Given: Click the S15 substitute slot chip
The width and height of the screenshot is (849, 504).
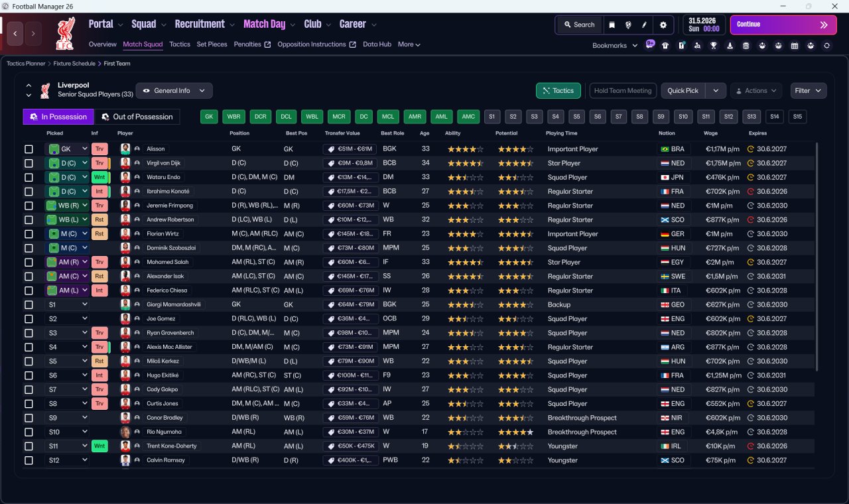Looking at the screenshot, I should (797, 117).
